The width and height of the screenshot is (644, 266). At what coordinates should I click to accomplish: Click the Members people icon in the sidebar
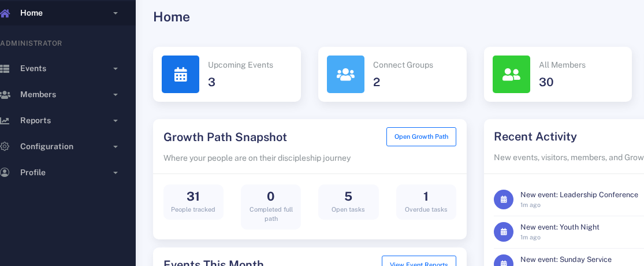pyautogui.click(x=5, y=95)
